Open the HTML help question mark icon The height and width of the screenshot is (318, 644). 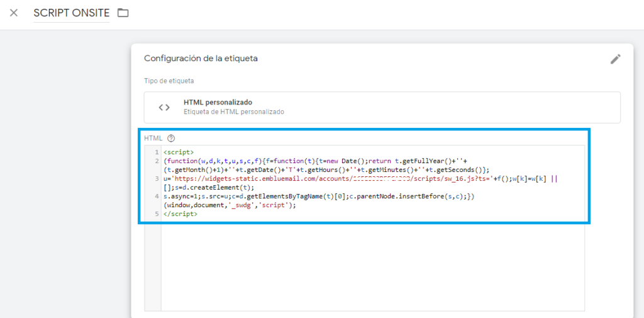pyautogui.click(x=171, y=138)
